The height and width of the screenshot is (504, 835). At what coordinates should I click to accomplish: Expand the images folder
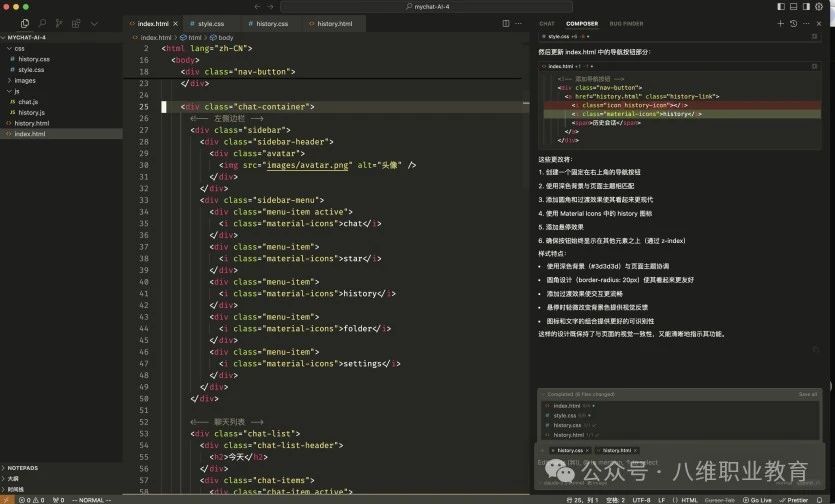pyautogui.click(x=24, y=80)
